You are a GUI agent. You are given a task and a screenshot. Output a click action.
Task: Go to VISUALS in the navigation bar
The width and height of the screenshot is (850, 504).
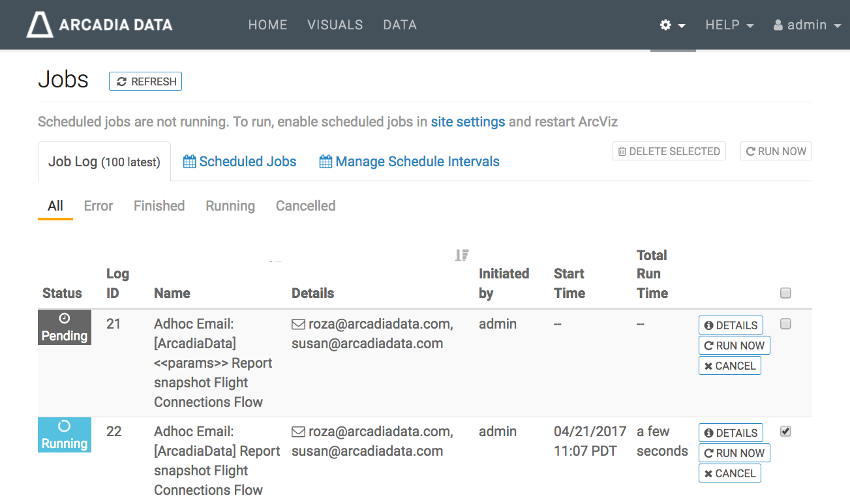pyautogui.click(x=335, y=25)
